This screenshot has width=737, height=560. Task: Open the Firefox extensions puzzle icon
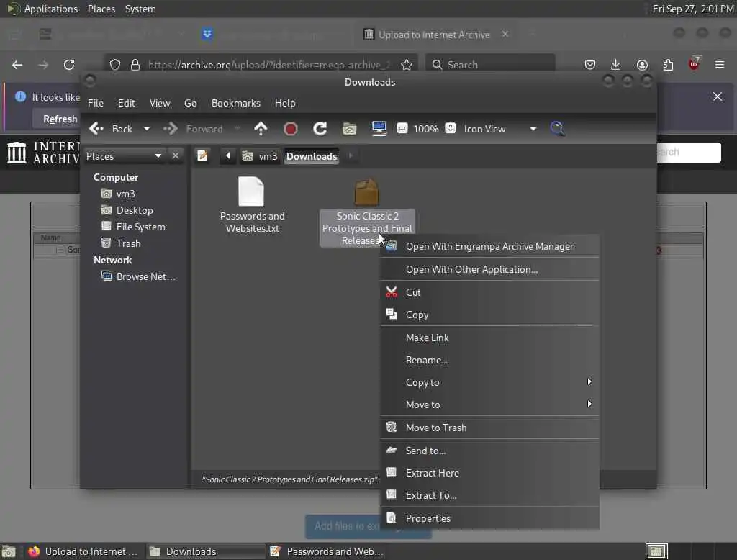[x=668, y=65]
